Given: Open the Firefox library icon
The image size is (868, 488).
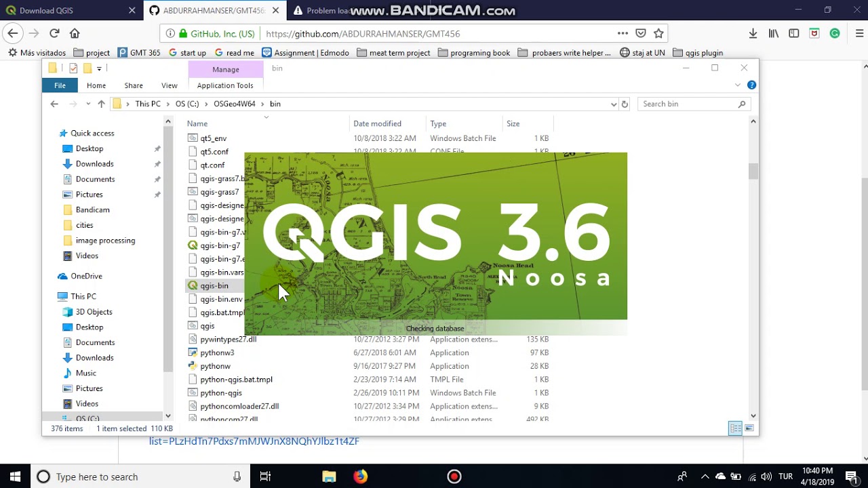Looking at the screenshot, I should click(x=773, y=33).
